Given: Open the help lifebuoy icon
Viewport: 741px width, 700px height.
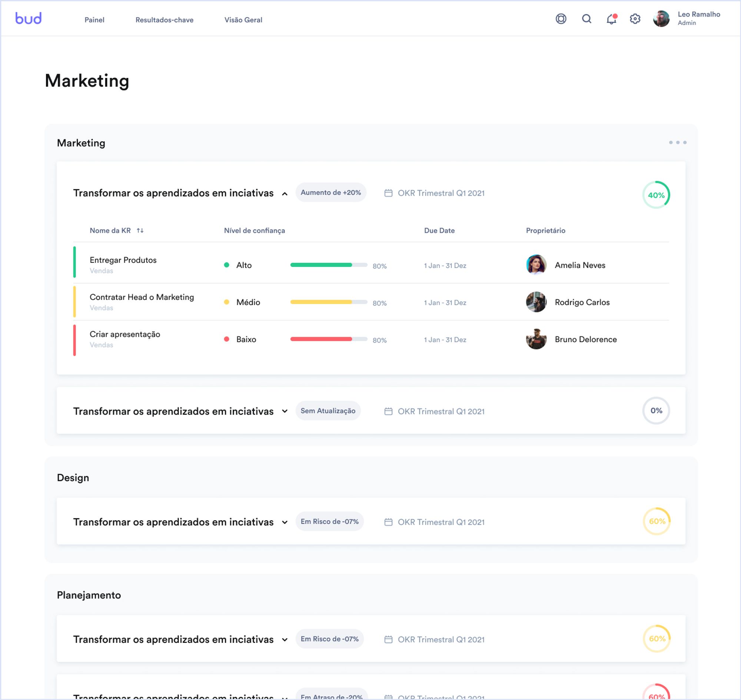Looking at the screenshot, I should click(561, 19).
